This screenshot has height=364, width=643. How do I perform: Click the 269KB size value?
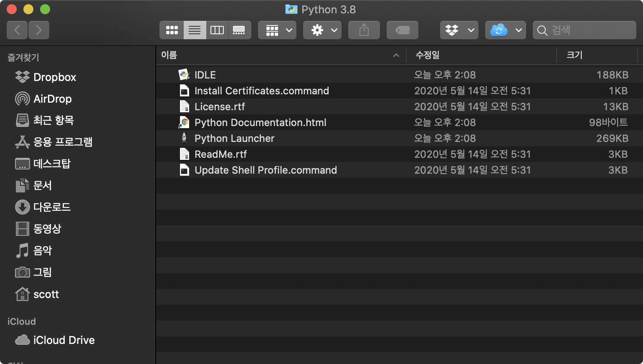click(x=613, y=139)
